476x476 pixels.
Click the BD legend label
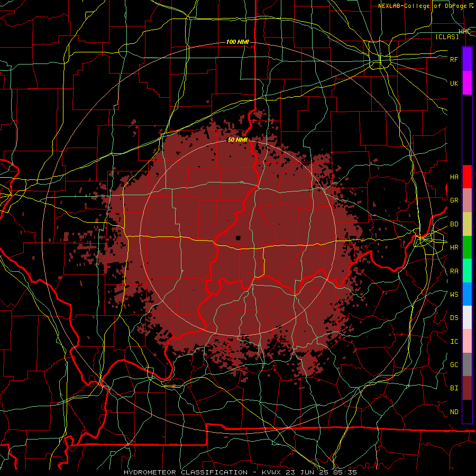[454, 224]
